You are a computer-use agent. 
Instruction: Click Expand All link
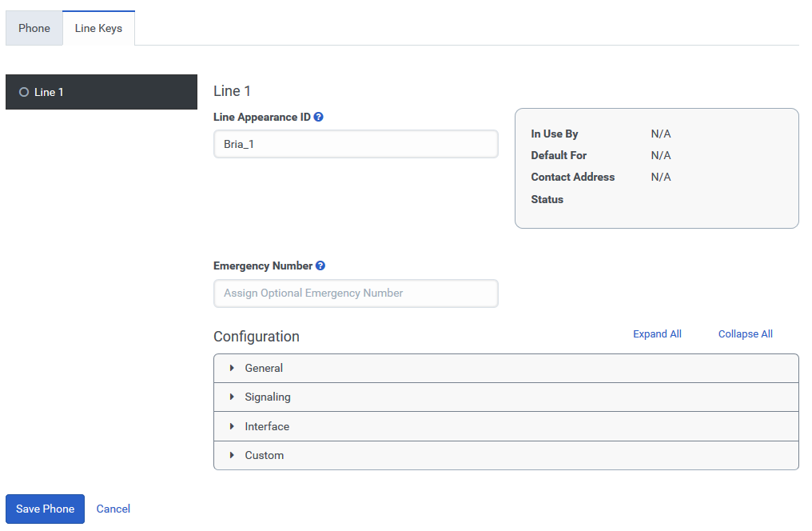pos(657,334)
